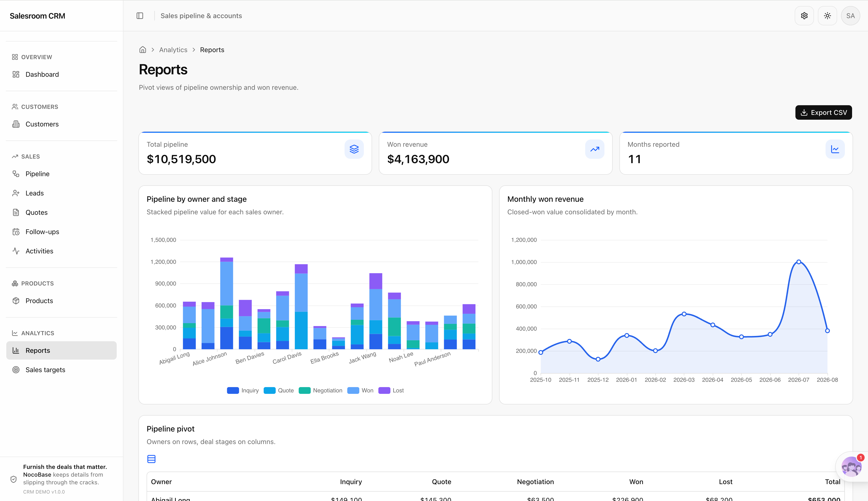The height and width of the screenshot is (501, 868).
Task: Select the Reports menu item
Action: [x=61, y=350]
